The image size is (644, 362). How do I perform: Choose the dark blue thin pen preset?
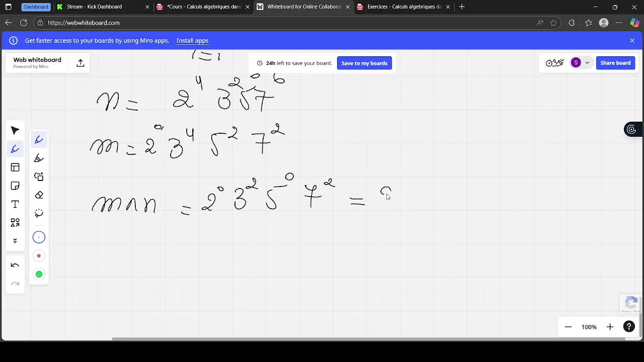(x=39, y=237)
